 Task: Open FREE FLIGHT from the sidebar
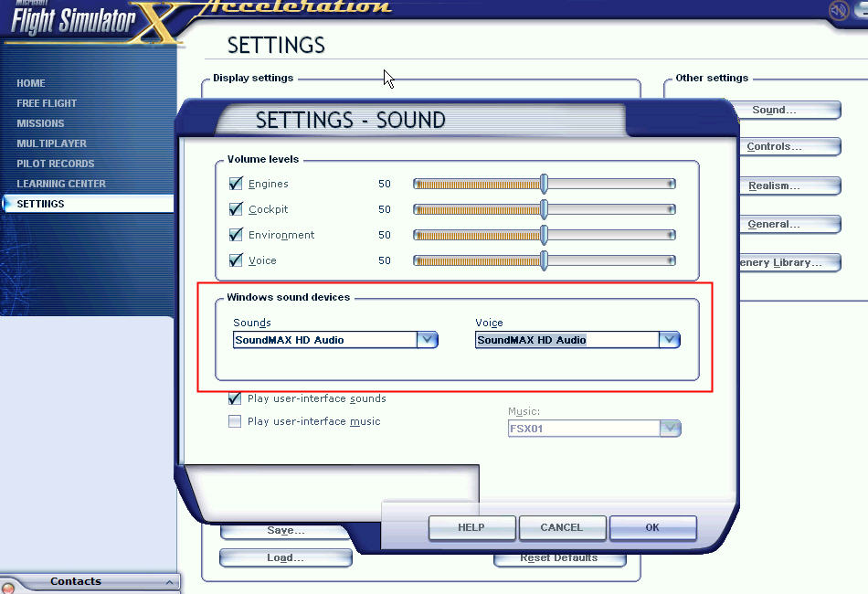47,103
